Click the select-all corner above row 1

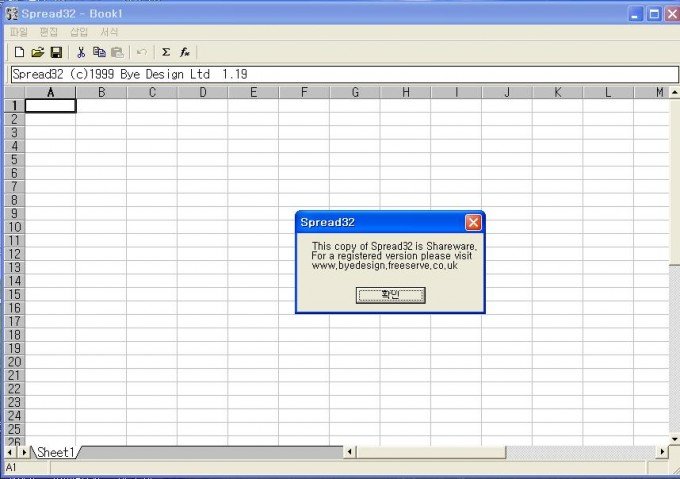click(x=14, y=92)
